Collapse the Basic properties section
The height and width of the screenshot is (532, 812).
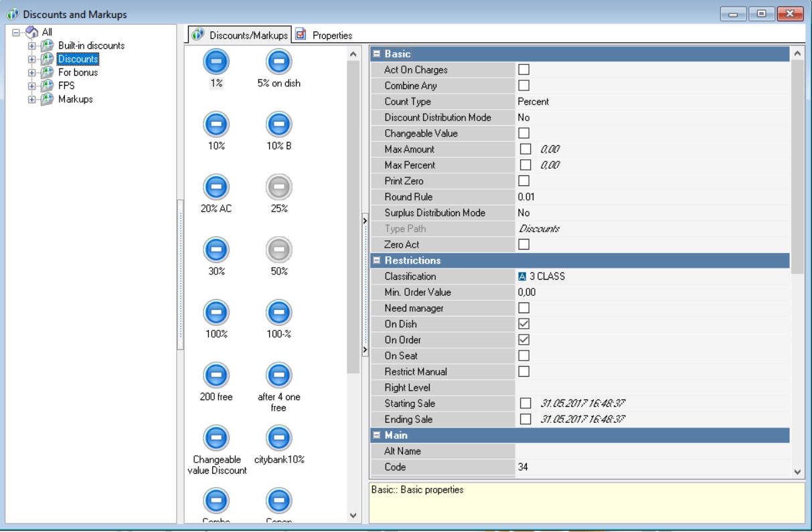pyautogui.click(x=377, y=54)
